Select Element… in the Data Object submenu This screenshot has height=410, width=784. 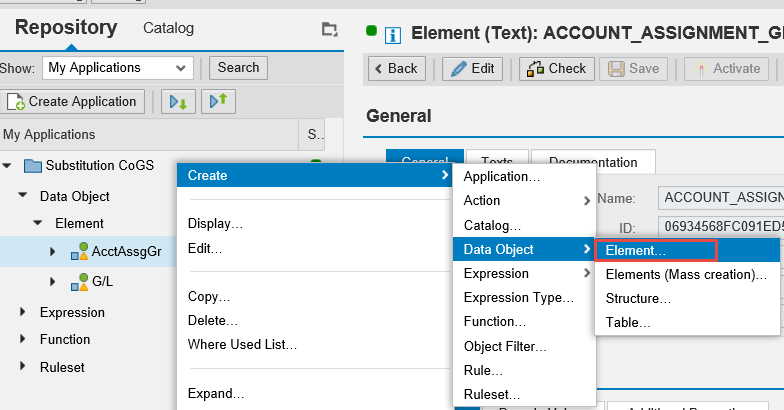(x=636, y=250)
